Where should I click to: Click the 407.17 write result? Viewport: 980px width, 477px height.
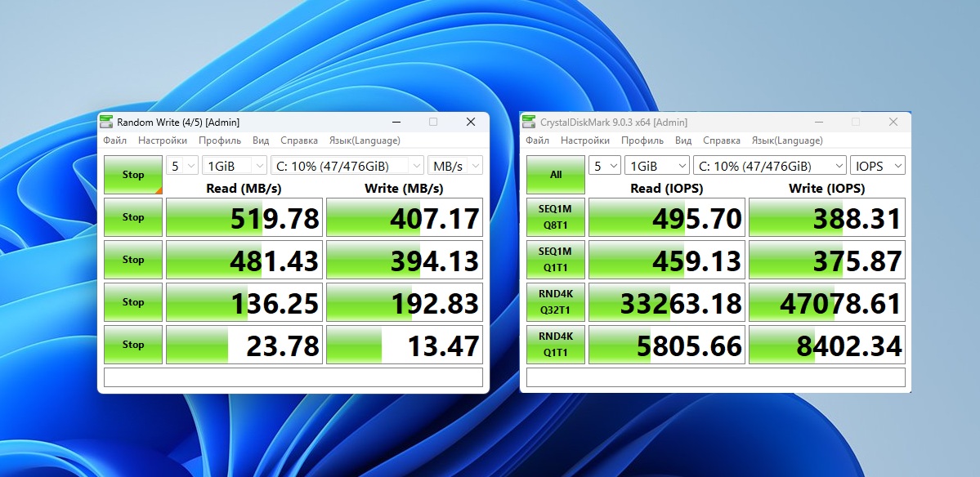coord(405,217)
